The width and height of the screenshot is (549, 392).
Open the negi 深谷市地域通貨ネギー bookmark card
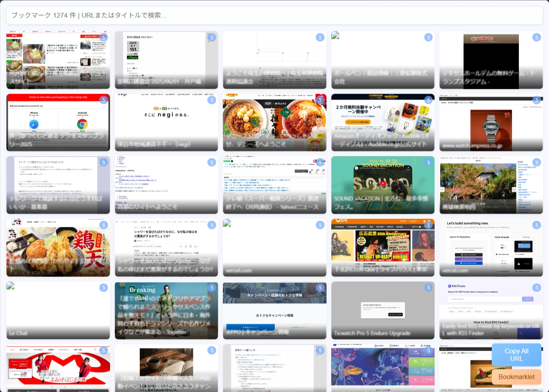[166, 123]
